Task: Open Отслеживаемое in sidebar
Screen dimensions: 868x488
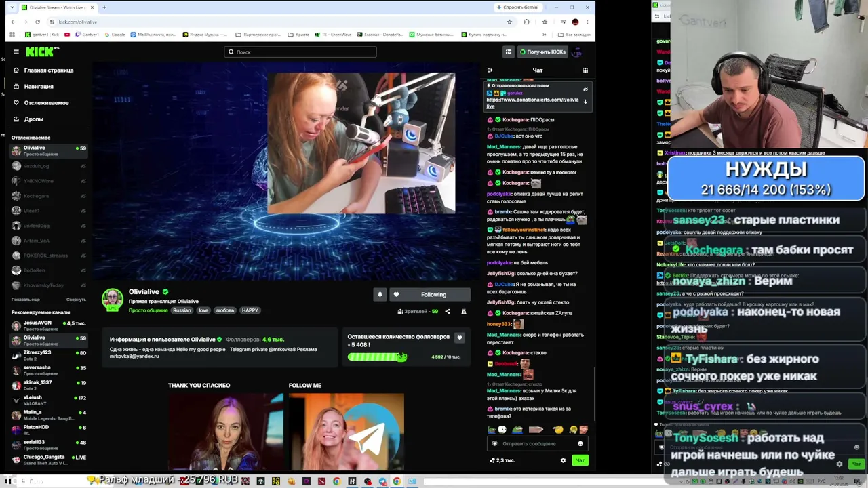Action: (x=47, y=103)
